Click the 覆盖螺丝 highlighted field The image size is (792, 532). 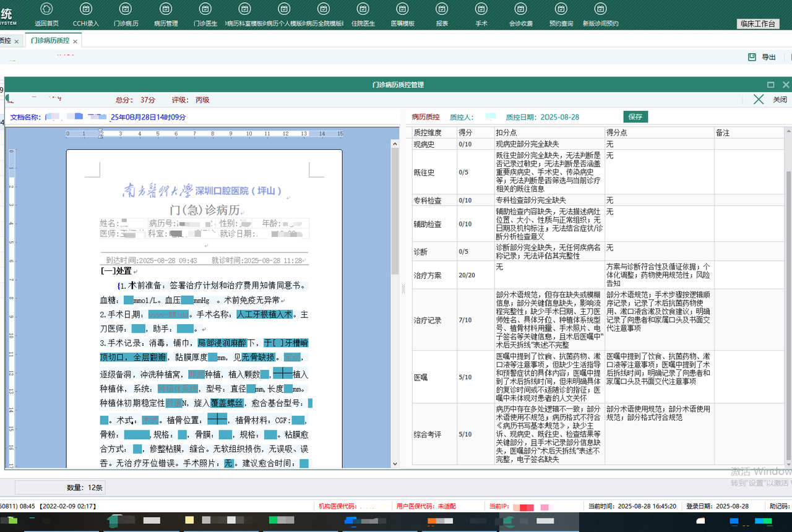pyautogui.click(x=227, y=403)
